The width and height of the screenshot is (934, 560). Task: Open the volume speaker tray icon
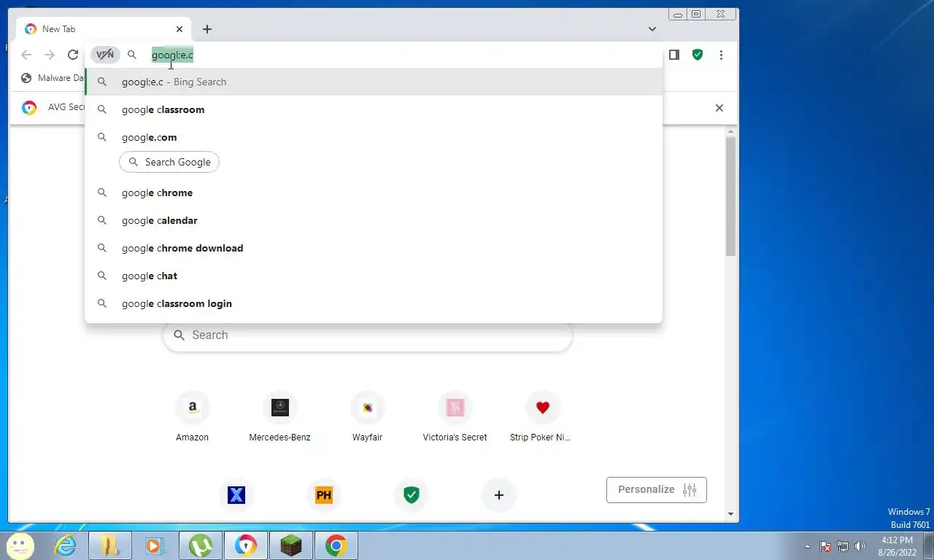point(860,546)
